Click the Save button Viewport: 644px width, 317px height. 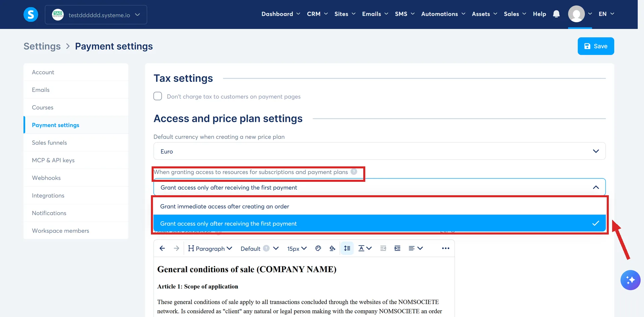tap(596, 46)
